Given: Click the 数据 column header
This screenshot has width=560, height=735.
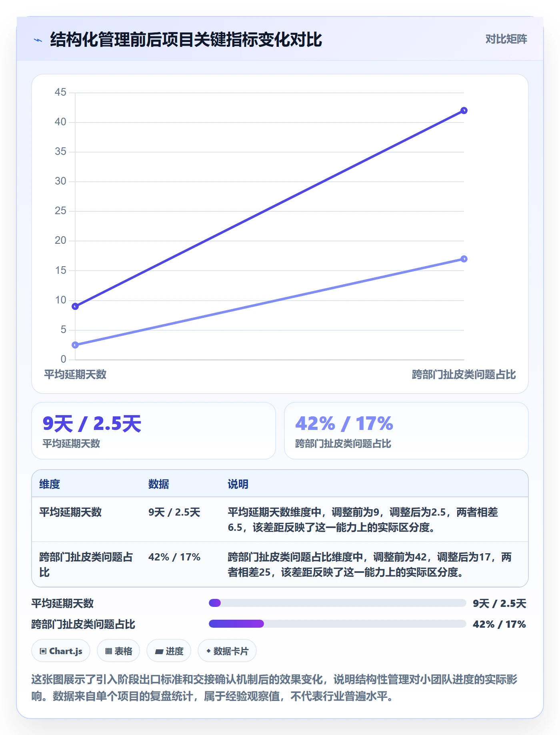Looking at the screenshot, I should coord(159,484).
